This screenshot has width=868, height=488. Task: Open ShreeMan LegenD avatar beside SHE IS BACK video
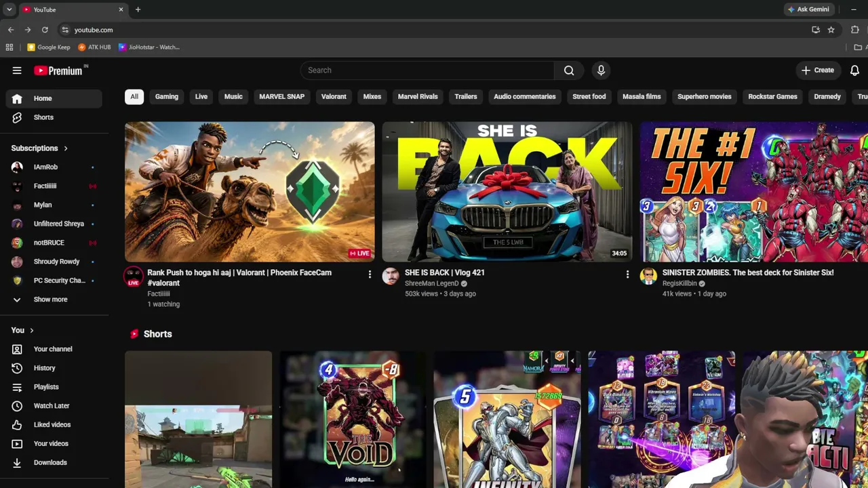coord(391,276)
